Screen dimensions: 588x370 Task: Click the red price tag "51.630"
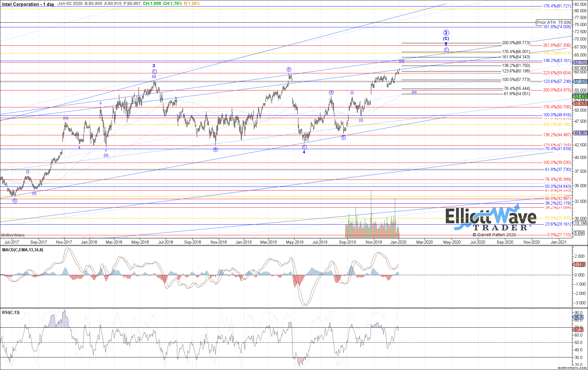pyautogui.click(x=580, y=104)
